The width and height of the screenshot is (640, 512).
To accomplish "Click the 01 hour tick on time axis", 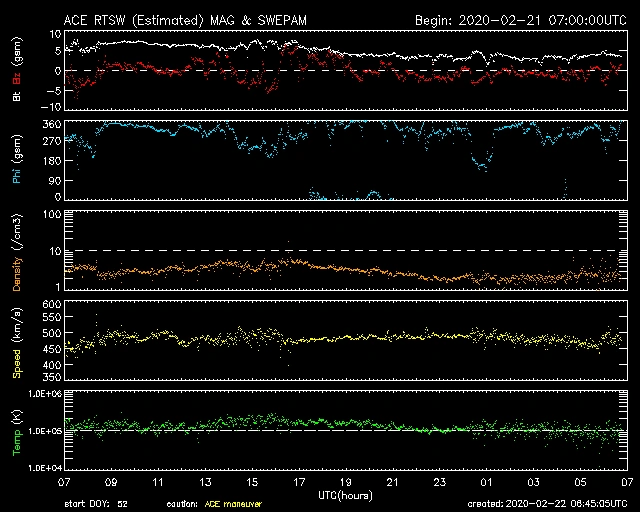I will click(x=486, y=482).
